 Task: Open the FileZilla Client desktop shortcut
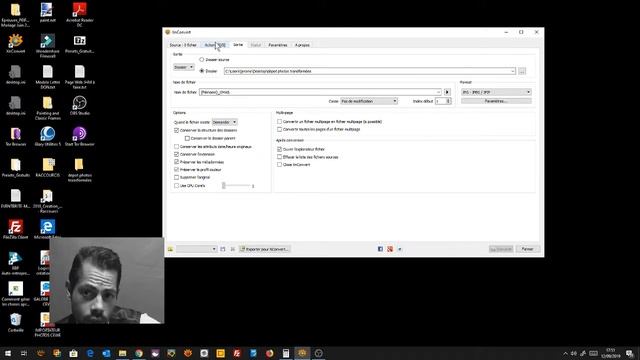pyautogui.click(x=16, y=229)
